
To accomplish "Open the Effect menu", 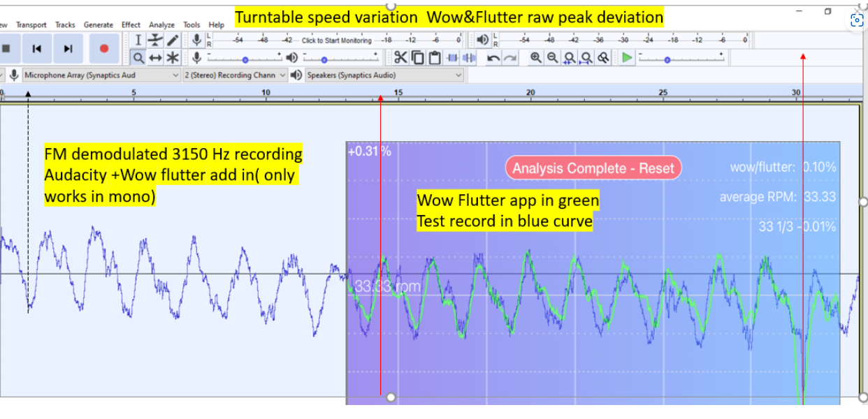I will click(x=131, y=24).
